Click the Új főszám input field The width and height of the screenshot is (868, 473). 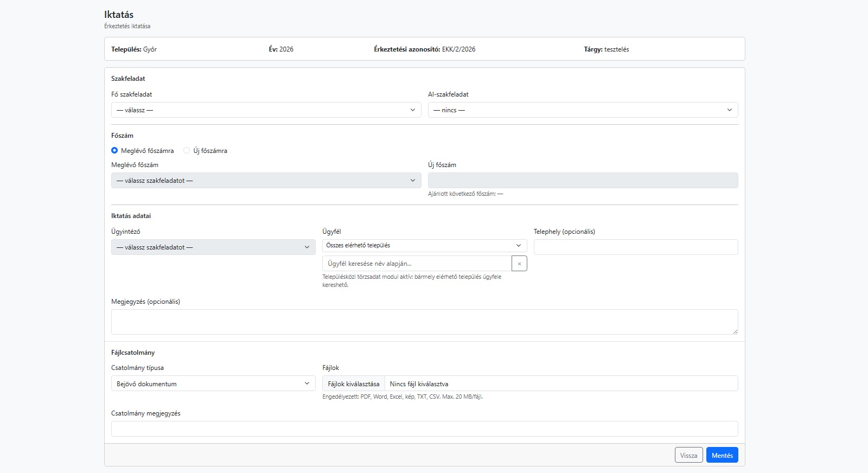tap(583, 181)
